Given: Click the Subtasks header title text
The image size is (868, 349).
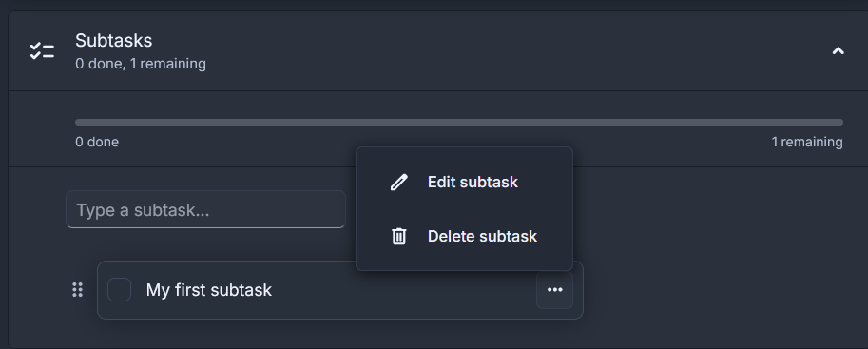Looking at the screenshot, I should tap(113, 41).
